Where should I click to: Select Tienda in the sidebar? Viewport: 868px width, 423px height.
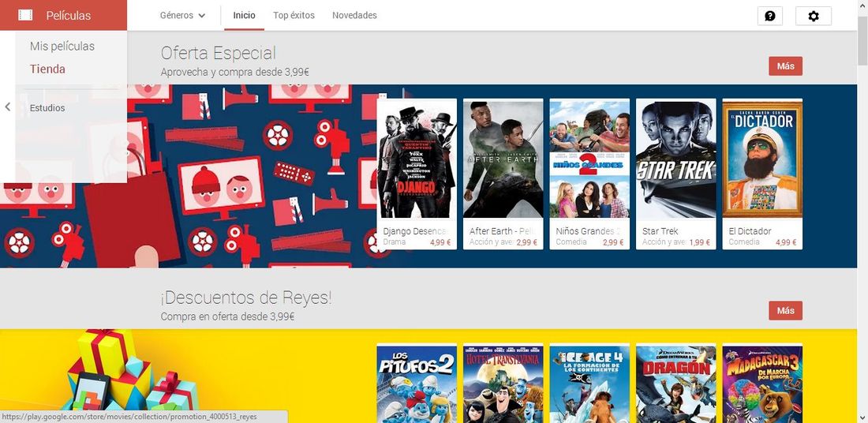[x=47, y=69]
